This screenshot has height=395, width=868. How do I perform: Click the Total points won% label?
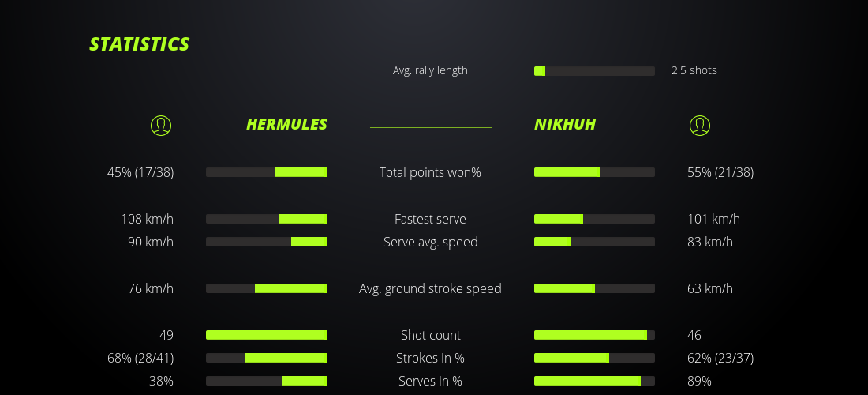(x=430, y=172)
